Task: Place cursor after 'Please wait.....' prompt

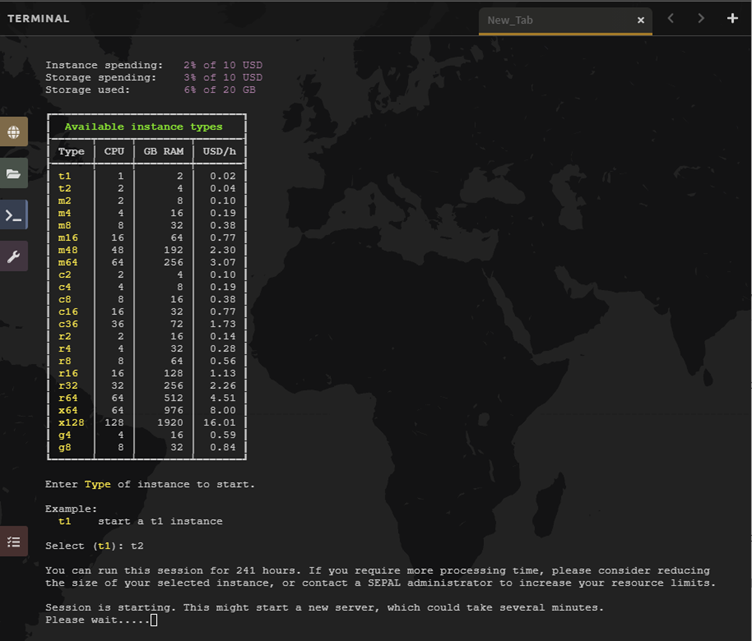Action: pyautogui.click(x=154, y=620)
